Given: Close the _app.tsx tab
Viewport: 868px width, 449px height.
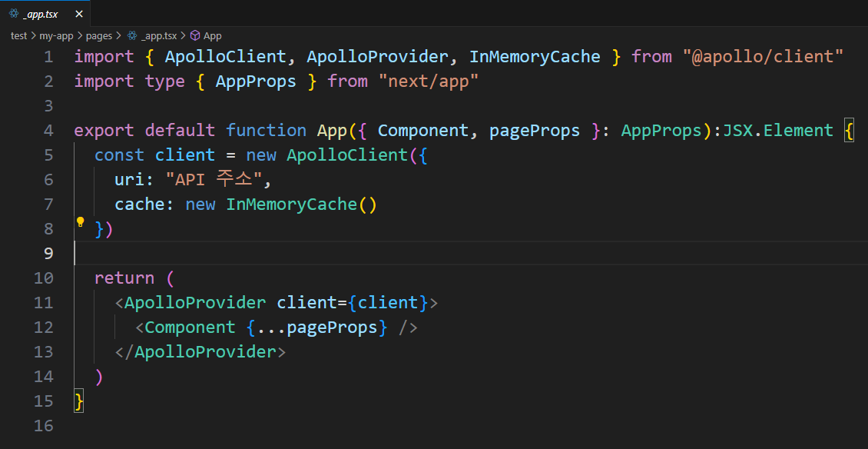Looking at the screenshot, I should [x=79, y=14].
